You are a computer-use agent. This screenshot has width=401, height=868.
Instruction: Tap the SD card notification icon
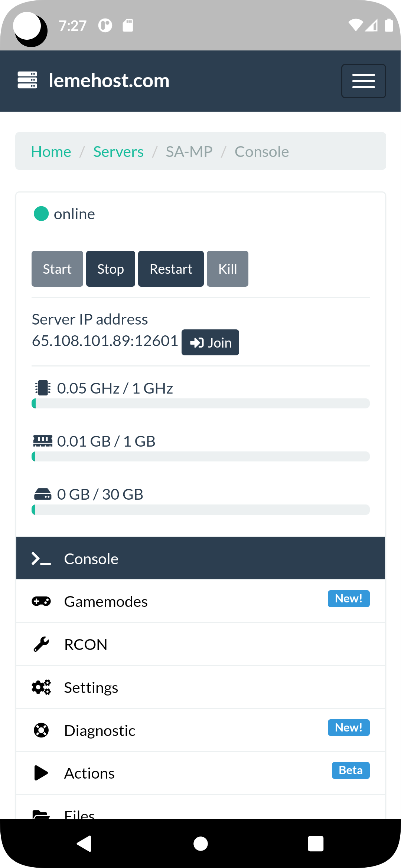[128, 25]
